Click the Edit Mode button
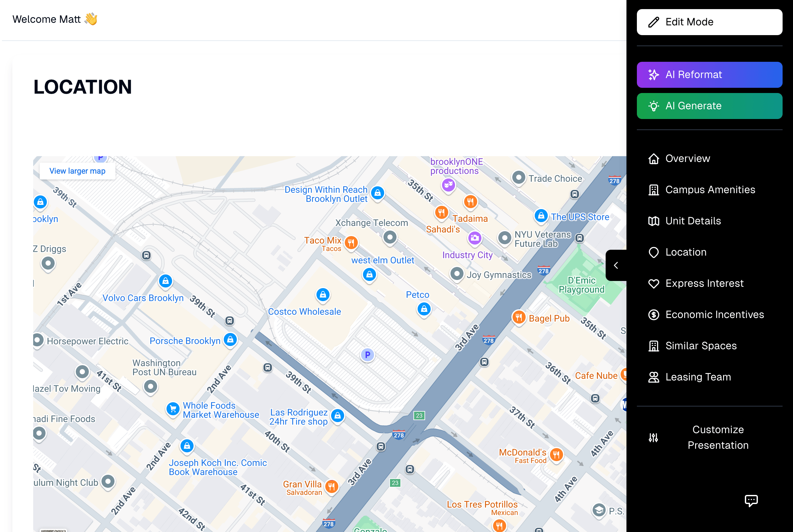The width and height of the screenshot is (793, 532). pos(709,22)
